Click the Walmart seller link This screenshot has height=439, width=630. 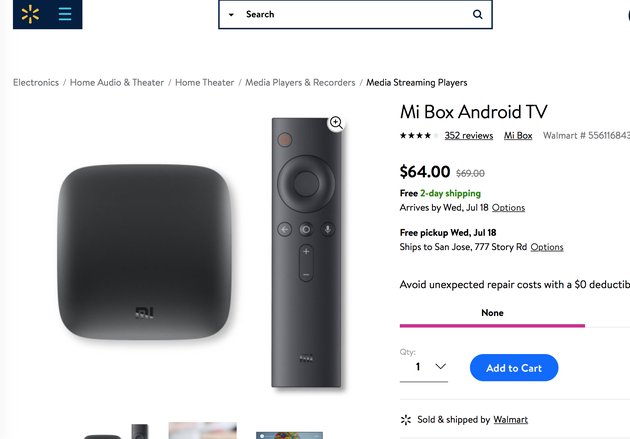pos(509,420)
